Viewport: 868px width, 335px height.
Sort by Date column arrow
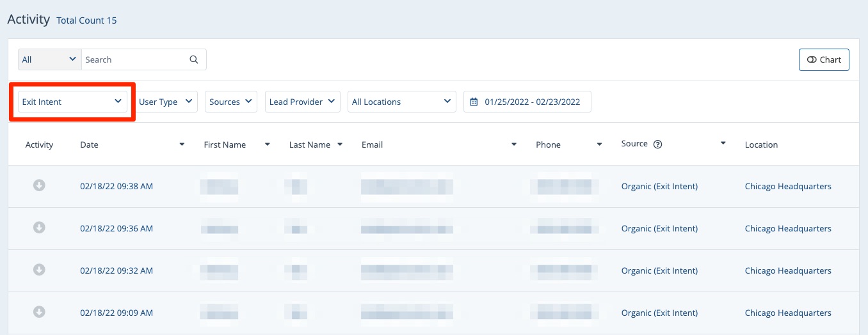point(182,144)
